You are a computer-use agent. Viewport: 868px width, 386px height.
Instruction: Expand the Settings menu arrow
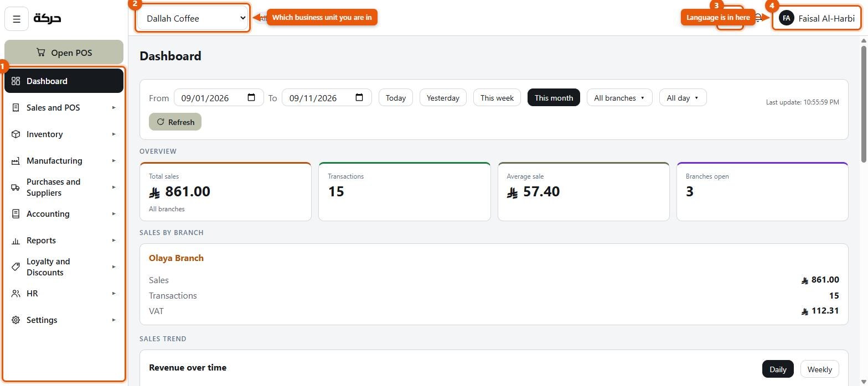[x=113, y=320]
